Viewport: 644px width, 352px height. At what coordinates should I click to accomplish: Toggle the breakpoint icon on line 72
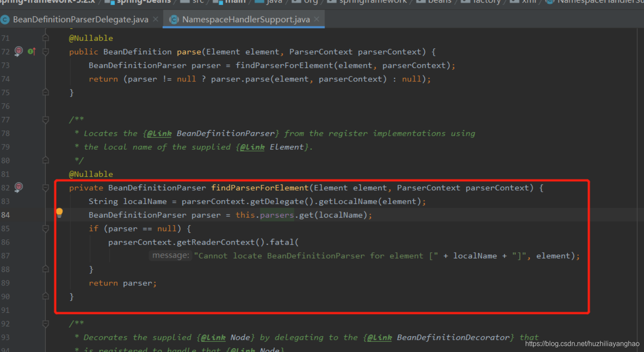[x=19, y=51]
